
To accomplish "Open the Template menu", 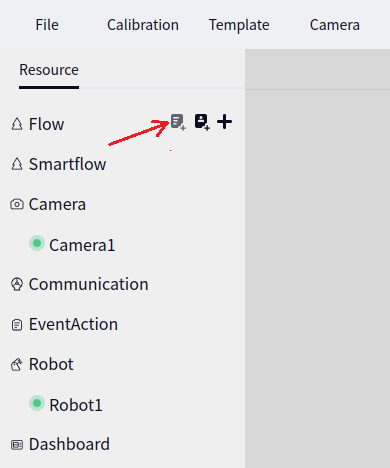I will (x=239, y=25).
